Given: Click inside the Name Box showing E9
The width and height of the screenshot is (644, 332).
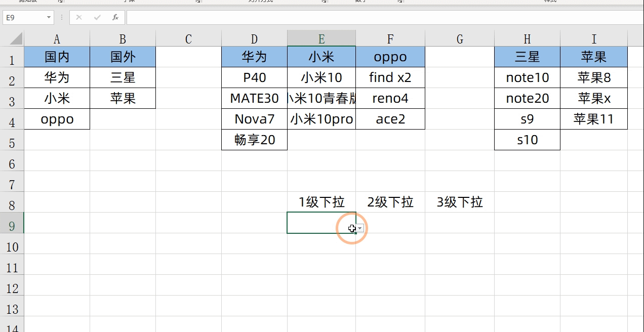Looking at the screenshot, I should pyautogui.click(x=24, y=17).
